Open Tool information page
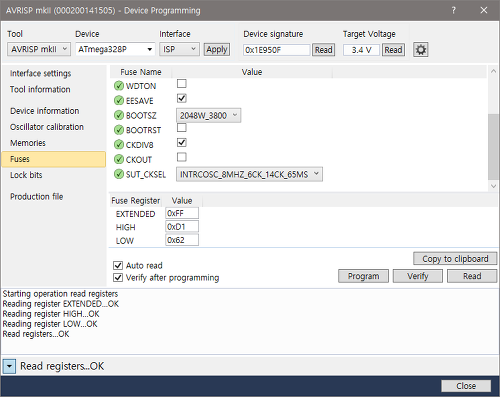The height and width of the screenshot is (397, 500). 40,89
